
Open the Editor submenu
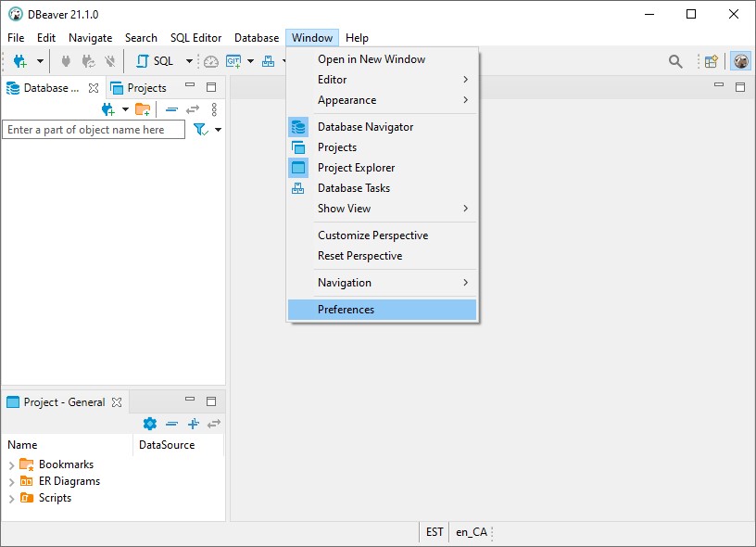(x=382, y=80)
